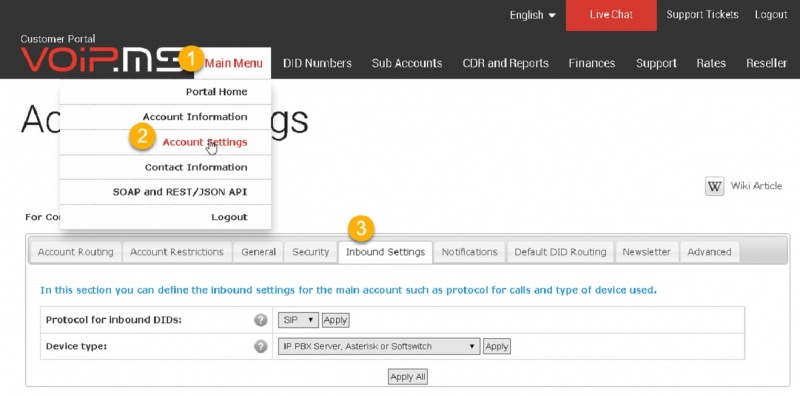Open Support Tickets link
Viewport: 800px width, 396px height.
702,15
